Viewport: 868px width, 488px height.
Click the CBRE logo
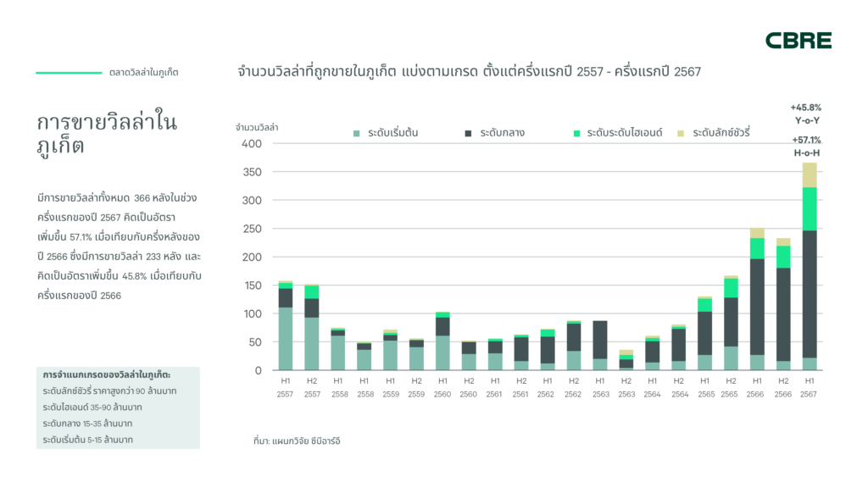[x=798, y=41]
